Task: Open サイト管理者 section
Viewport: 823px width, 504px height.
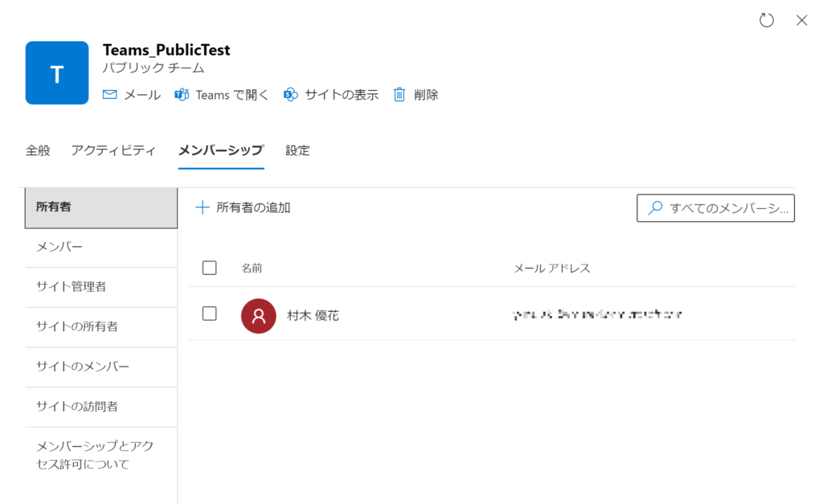Action: [101, 287]
